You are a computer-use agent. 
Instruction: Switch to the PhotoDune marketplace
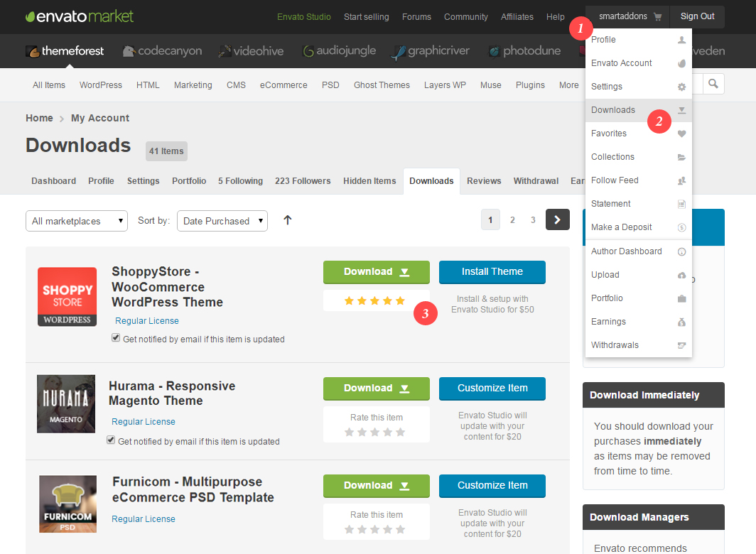pos(524,50)
